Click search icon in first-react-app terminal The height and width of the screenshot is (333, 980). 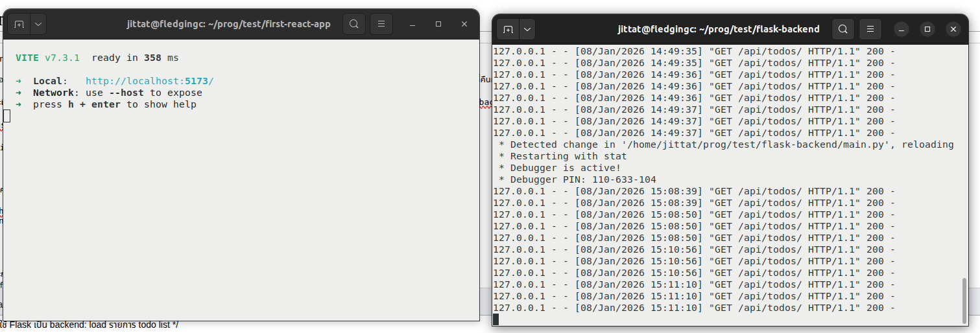(x=353, y=24)
